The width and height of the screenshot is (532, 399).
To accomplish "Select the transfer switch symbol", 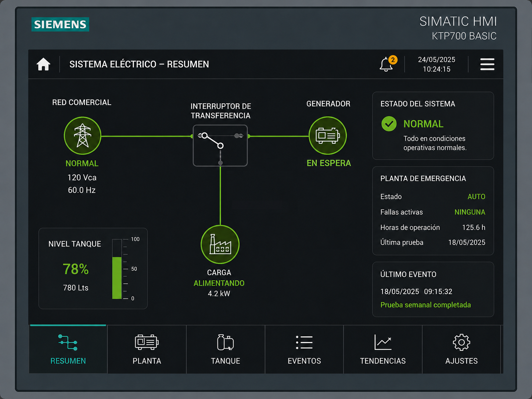I will pyautogui.click(x=220, y=145).
